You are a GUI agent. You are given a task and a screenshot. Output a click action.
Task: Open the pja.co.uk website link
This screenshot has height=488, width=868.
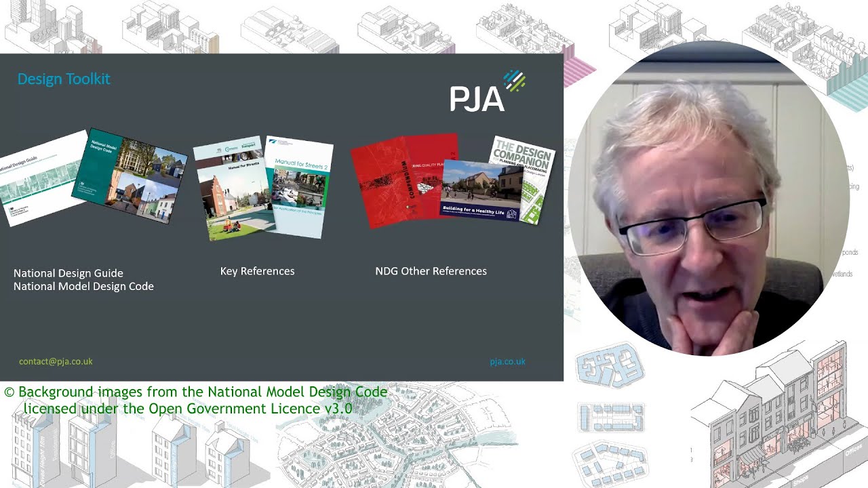pos(509,361)
